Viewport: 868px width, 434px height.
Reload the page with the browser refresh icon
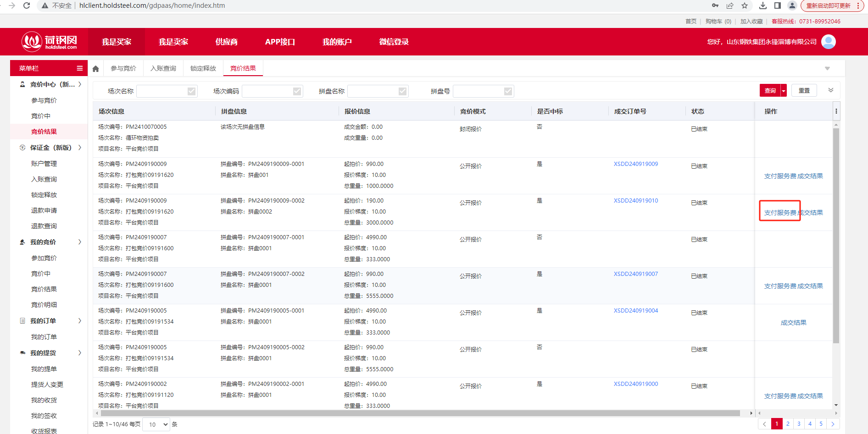point(27,5)
